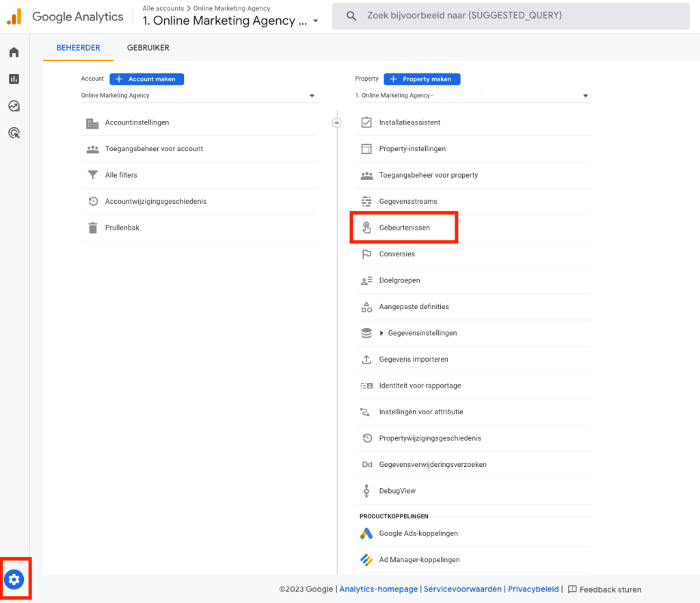The width and height of the screenshot is (700, 603).
Task: Open the Explore sidebar icon
Action: tap(14, 106)
